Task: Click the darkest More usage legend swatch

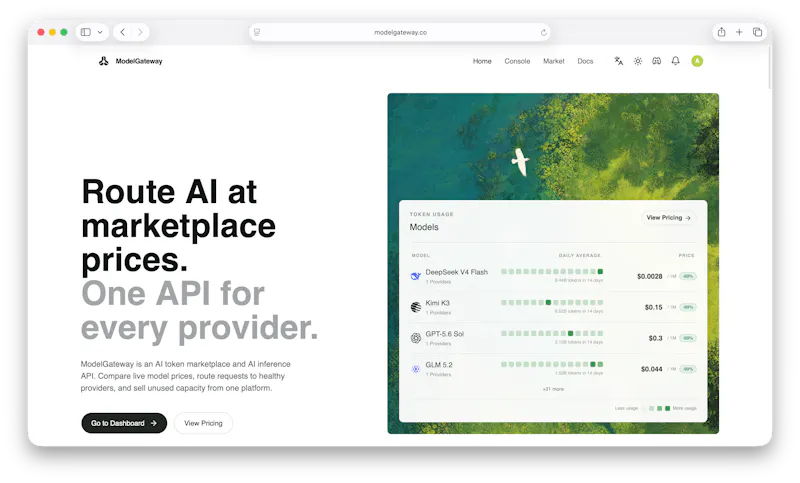Action: (x=667, y=409)
